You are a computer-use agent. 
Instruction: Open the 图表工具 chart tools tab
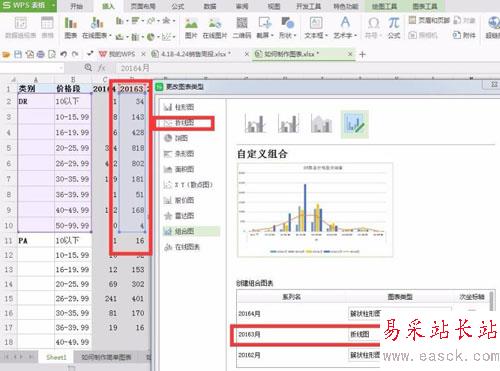coord(425,6)
